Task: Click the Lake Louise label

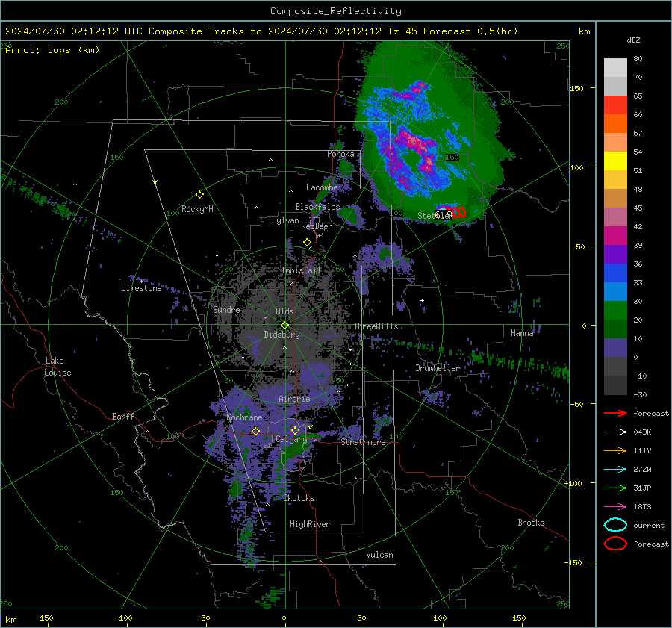Action: pos(57,367)
